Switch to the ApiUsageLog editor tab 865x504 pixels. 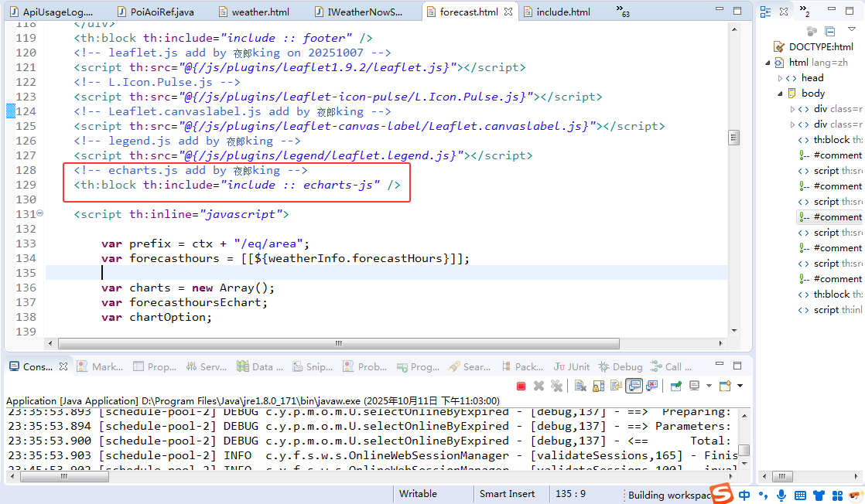51,12
